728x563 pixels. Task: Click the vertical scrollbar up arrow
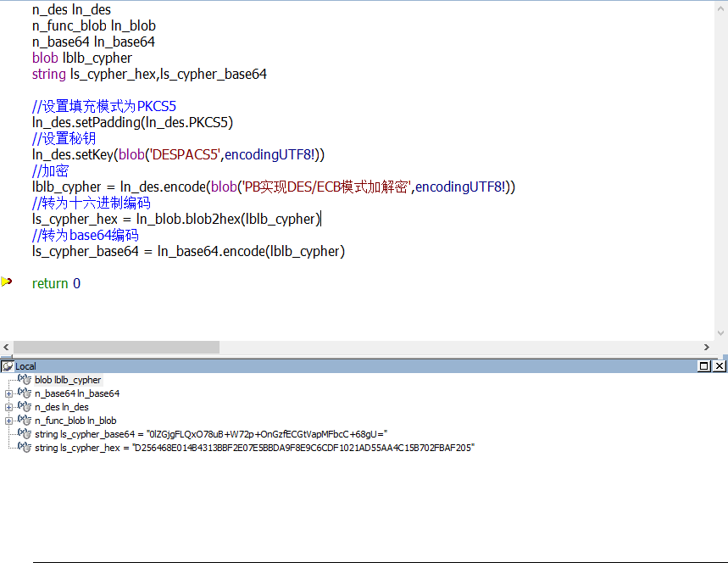click(x=720, y=8)
